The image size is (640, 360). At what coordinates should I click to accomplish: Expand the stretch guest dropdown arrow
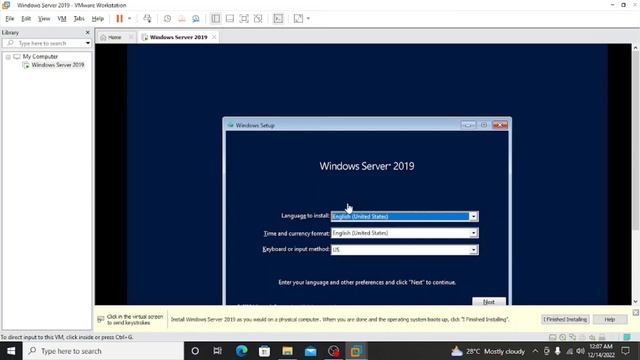tap(308, 18)
